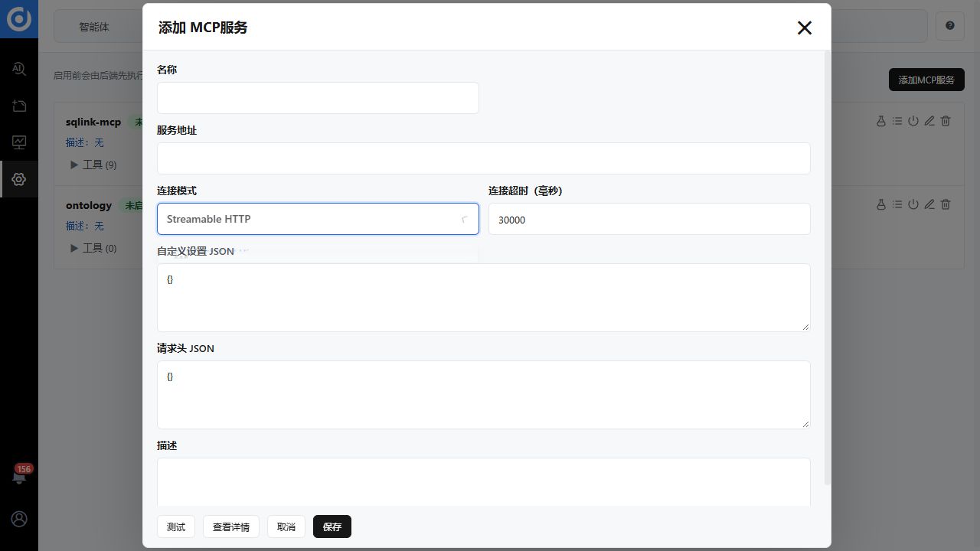Click the test flask icon for ontology
This screenshot has height=551, width=980.
click(x=881, y=204)
